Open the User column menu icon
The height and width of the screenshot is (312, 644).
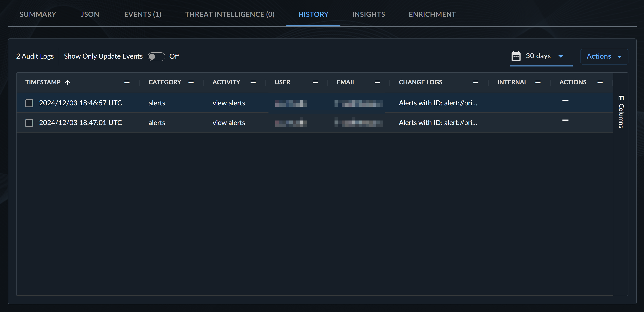coord(315,82)
